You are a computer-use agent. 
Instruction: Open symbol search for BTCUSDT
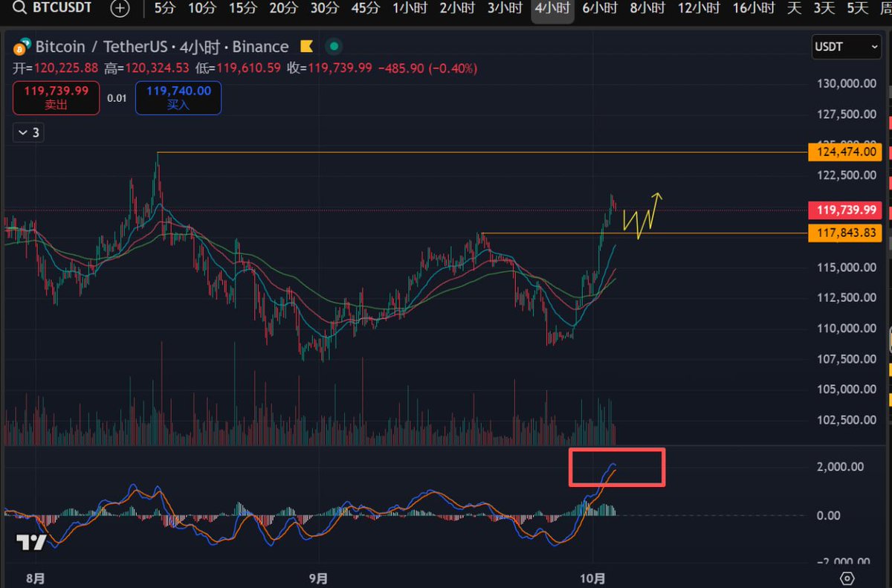pos(52,8)
